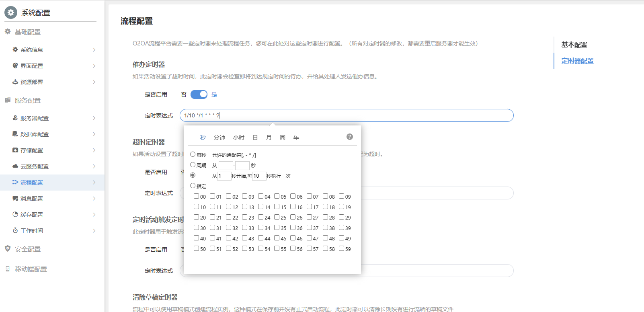Viewport: 644px width, 312px height.
Task: Switch to the 分钟 tab
Action: 219,138
